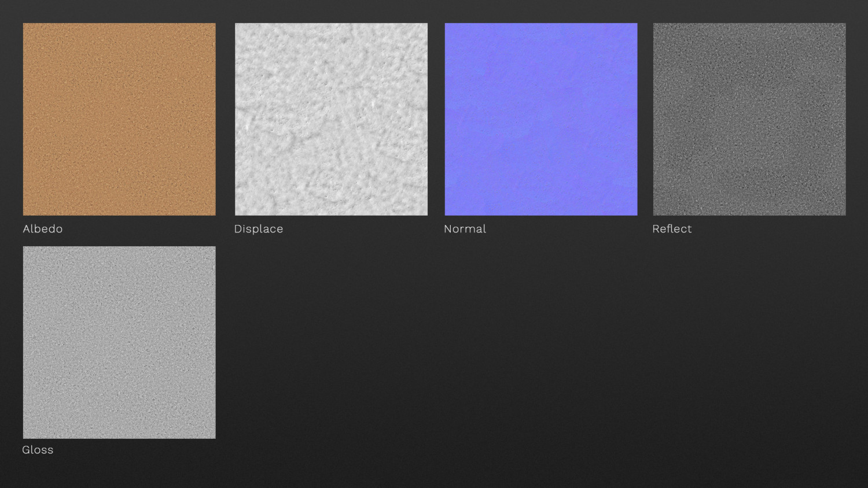Click the "Reflect" label text

pos(672,229)
